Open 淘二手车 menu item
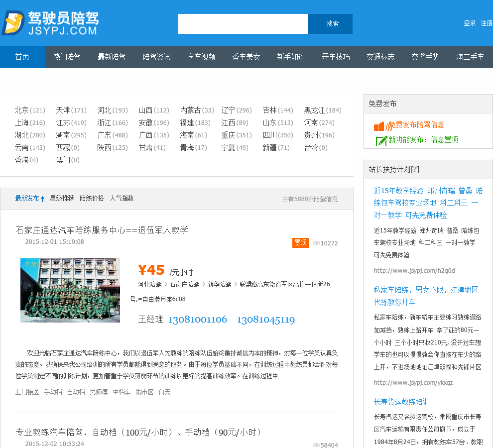 [x=470, y=57]
